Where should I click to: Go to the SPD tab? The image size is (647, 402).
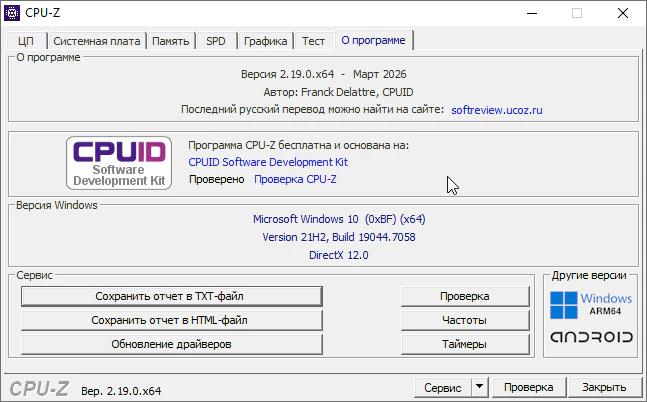(216, 41)
